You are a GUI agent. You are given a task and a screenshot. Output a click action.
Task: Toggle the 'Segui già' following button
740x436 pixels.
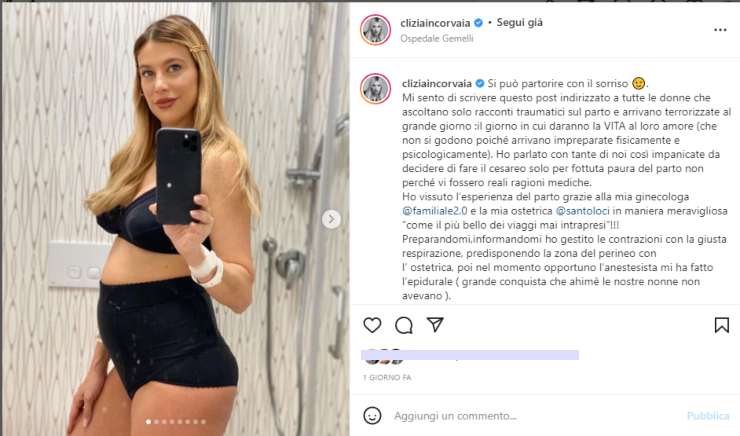[x=520, y=23]
